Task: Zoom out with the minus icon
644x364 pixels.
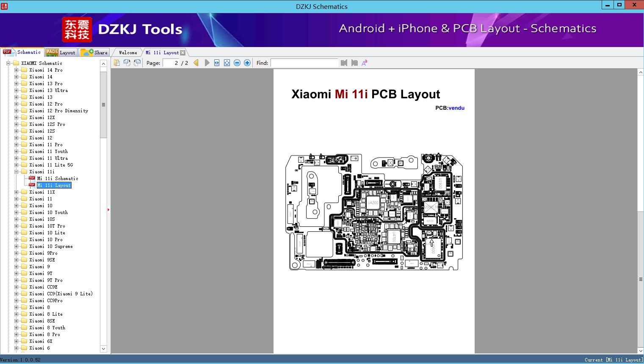Action: [237, 63]
